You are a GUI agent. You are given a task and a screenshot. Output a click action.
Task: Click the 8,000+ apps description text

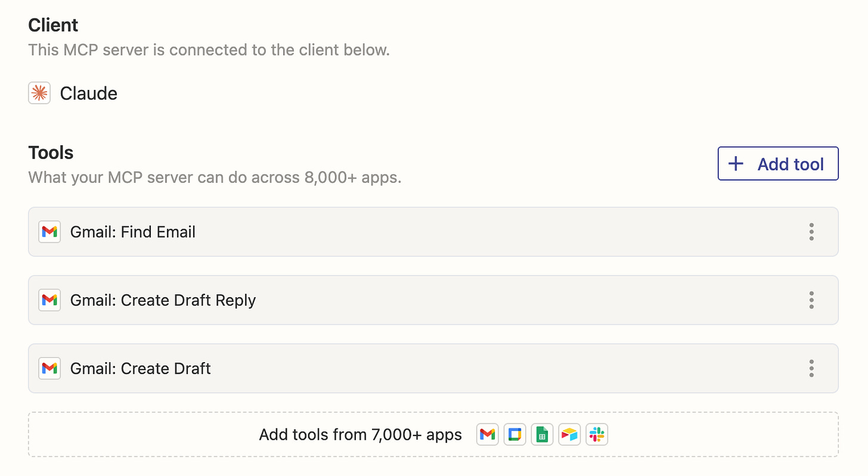pyautogui.click(x=215, y=178)
